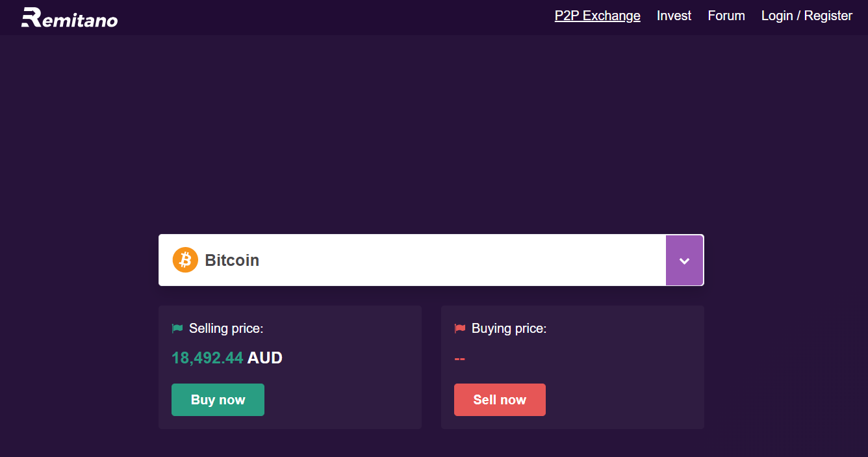The width and height of the screenshot is (868, 457).
Task: Click the Bitcoin name text in selector
Action: [232, 260]
